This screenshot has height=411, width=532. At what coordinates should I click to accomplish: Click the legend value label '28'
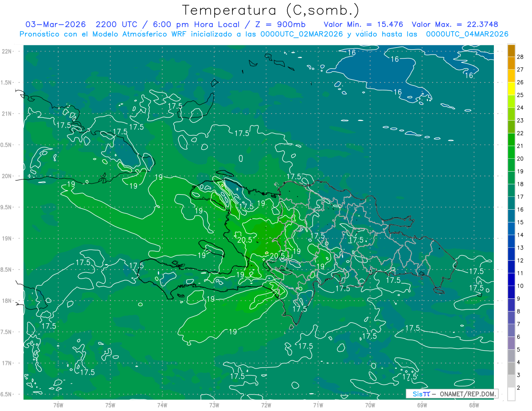(520, 57)
